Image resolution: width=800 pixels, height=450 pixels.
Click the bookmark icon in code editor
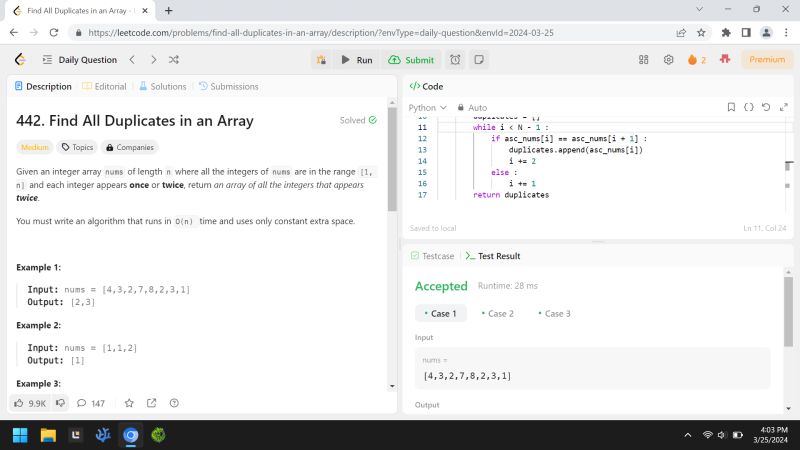[731, 107]
